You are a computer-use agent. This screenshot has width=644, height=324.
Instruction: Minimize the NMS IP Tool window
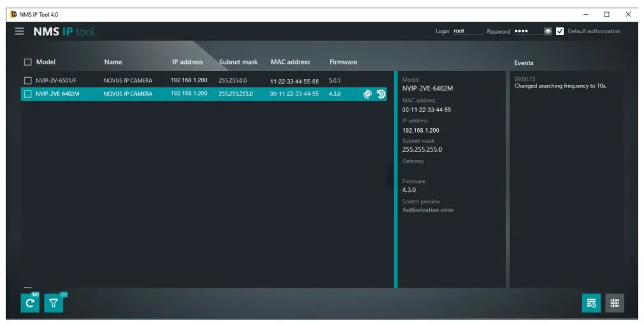point(585,14)
